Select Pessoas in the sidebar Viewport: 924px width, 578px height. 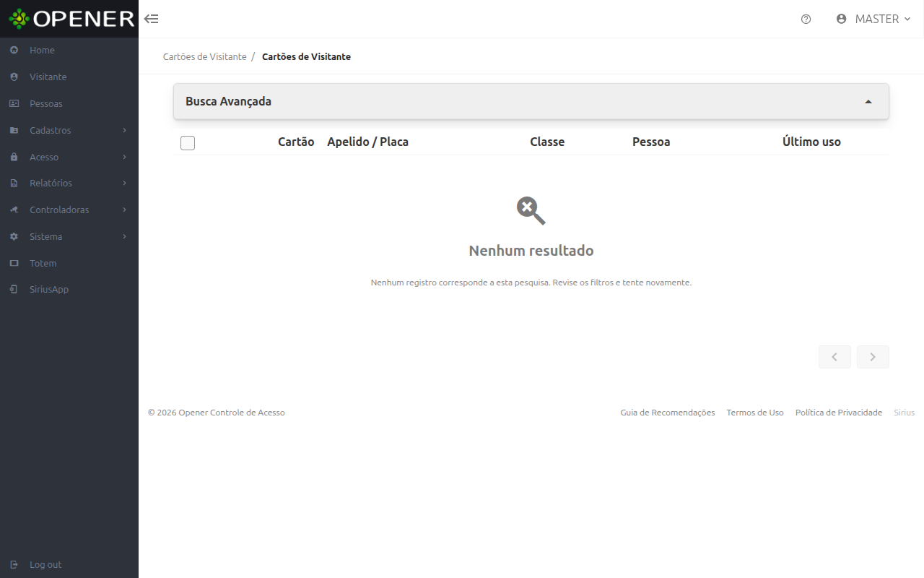pos(46,103)
